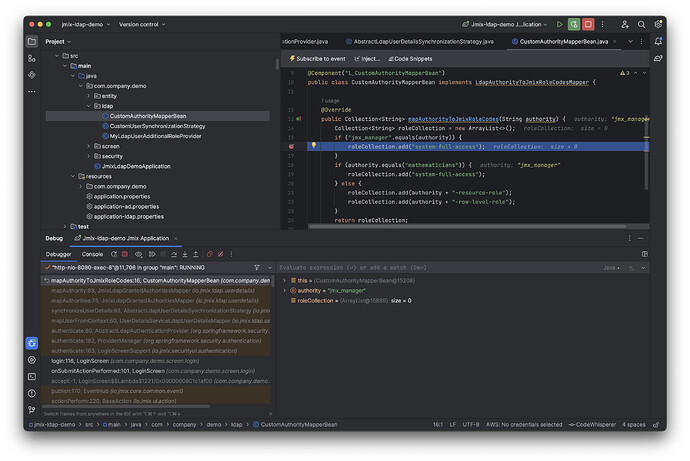This screenshot has width=690, height=461.
Task: Open the Project tool window icon
Action: [32, 42]
